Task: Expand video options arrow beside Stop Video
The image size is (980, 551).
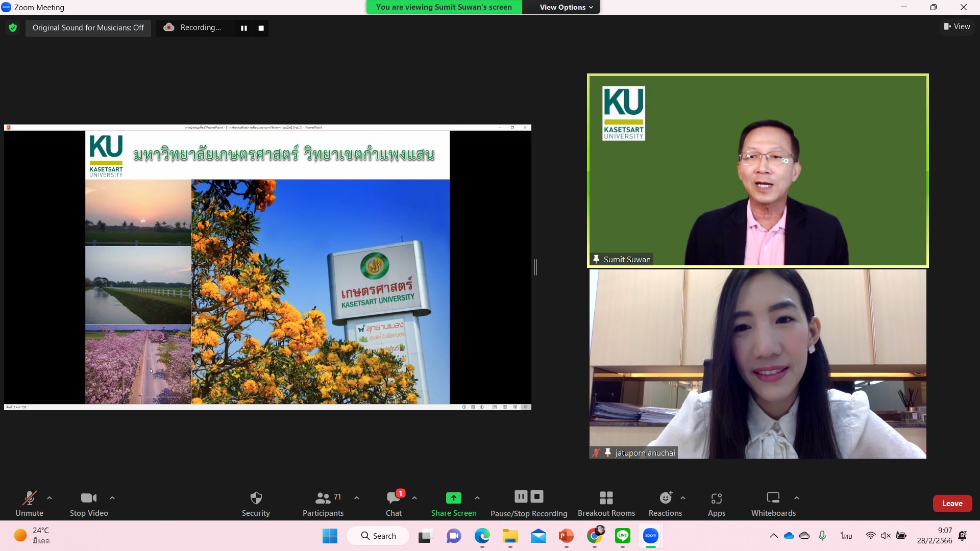Action: (x=112, y=498)
